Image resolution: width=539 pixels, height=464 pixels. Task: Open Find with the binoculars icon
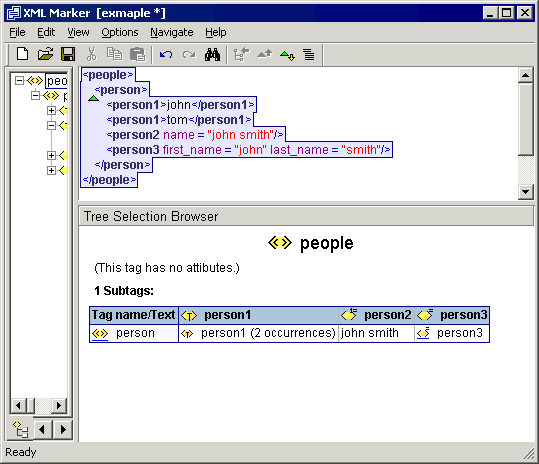pyautogui.click(x=212, y=55)
